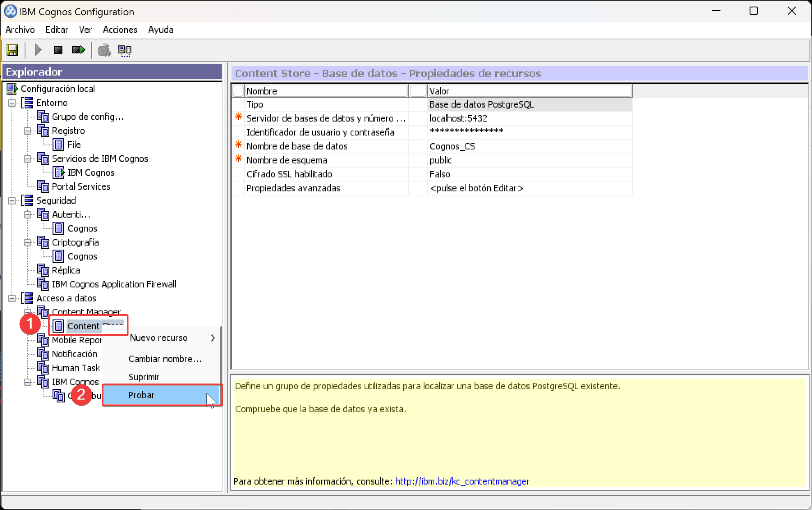
Task: Click the Notificación icon
Action: [43, 354]
